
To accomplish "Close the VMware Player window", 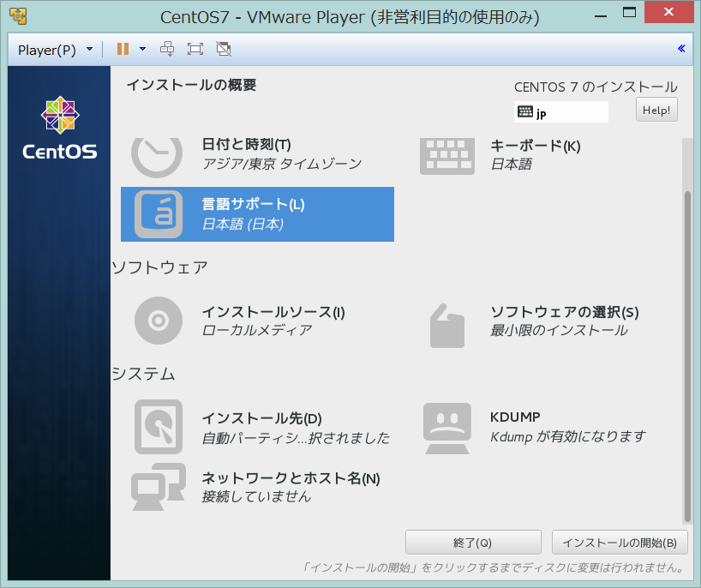I will 668,12.
